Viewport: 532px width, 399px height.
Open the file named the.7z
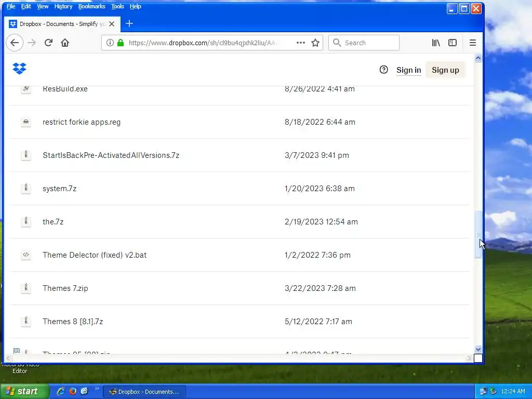[53, 222]
